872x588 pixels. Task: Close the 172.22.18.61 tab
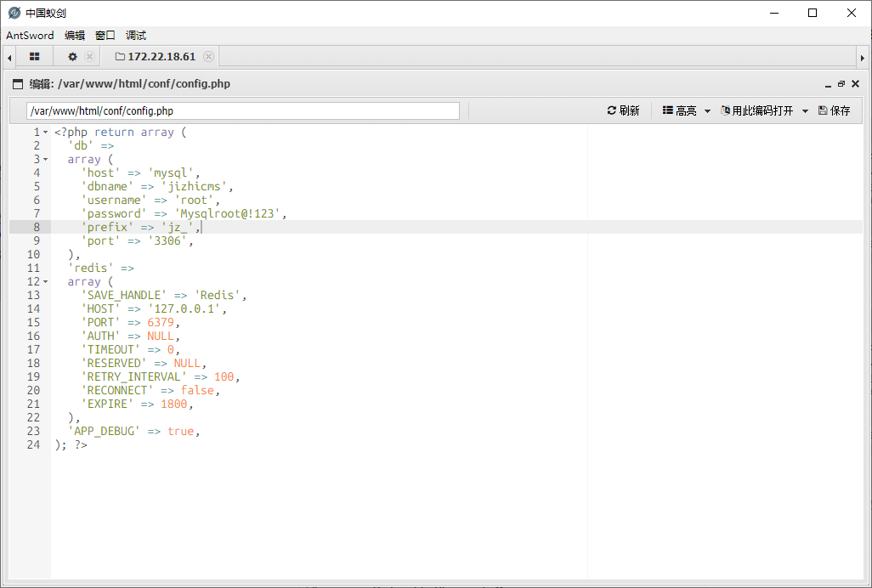tap(208, 57)
